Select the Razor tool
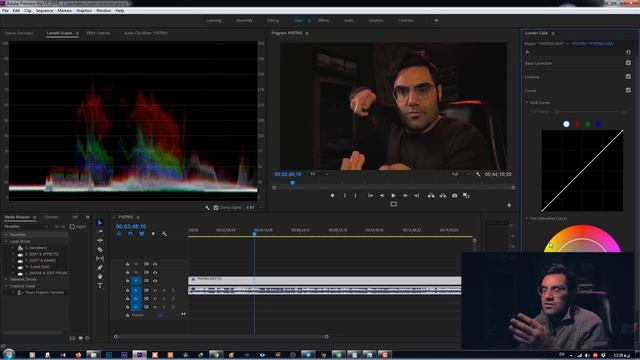The width and height of the screenshot is (640, 360). click(x=100, y=249)
